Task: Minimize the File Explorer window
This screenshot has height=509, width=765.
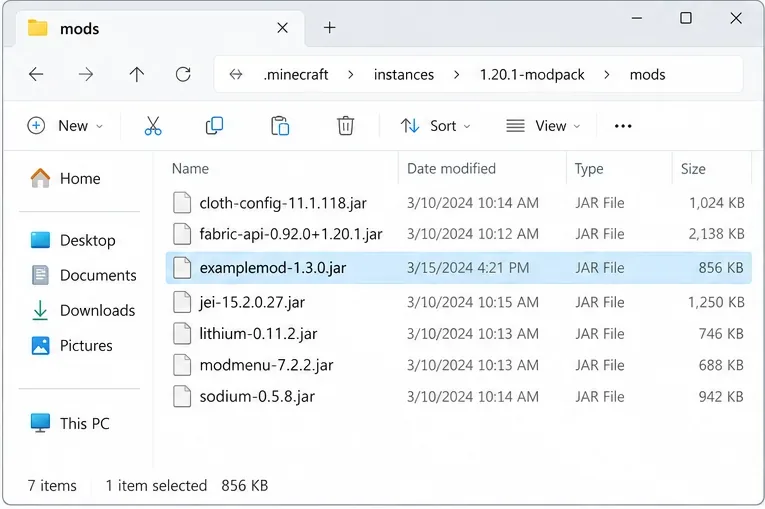Action: tap(637, 19)
